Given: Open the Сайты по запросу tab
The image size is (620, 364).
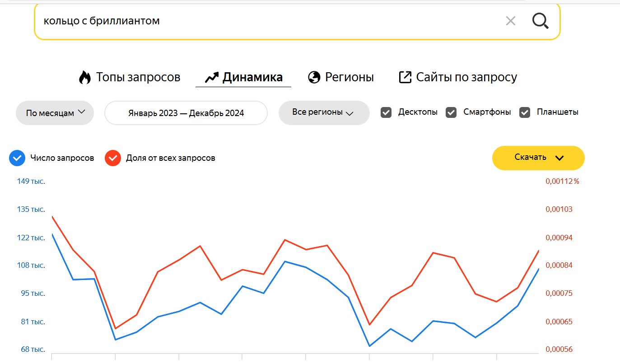Looking at the screenshot, I should click(458, 77).
